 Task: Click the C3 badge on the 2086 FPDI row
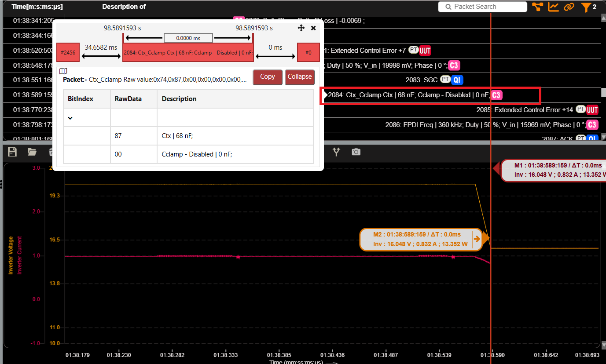[x=592, y=125]
